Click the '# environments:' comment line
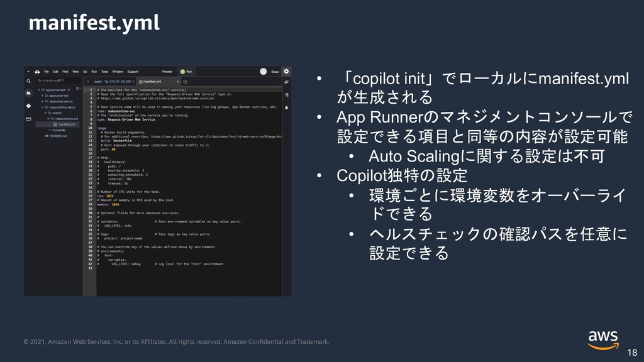 111,251
